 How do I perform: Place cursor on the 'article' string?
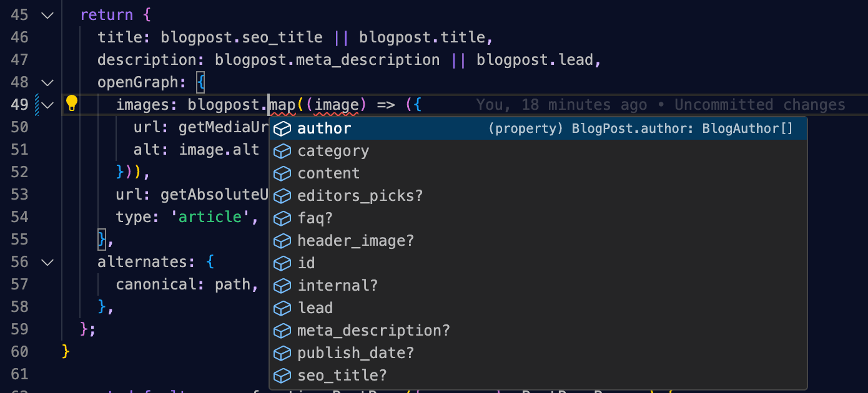point(210,217)
